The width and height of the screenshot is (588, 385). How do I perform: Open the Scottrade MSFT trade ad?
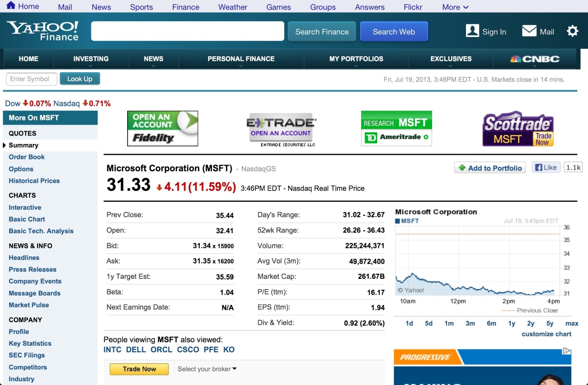(x=518, y=129)
